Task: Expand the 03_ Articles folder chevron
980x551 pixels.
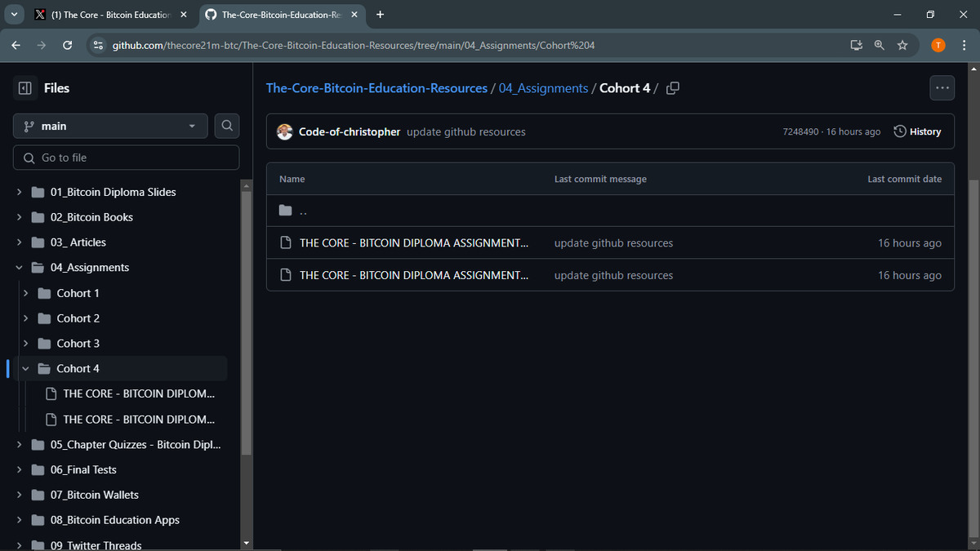Action: 19,242
